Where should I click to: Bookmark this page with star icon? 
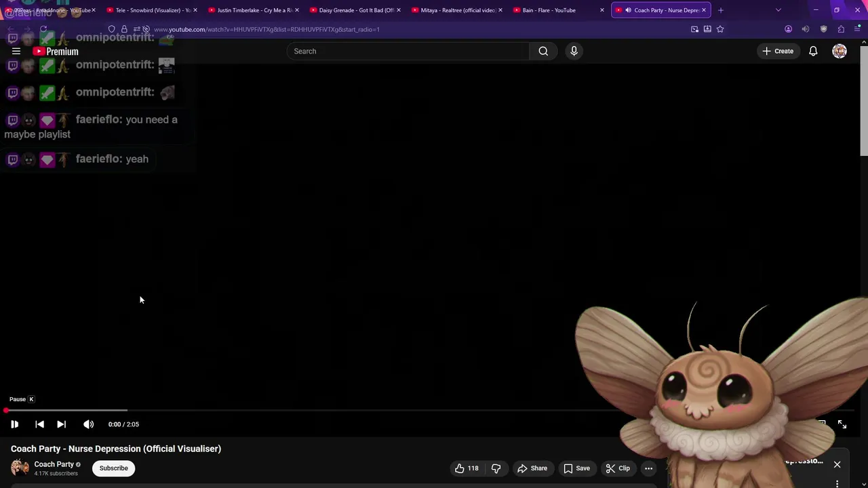tap(720, 29)
